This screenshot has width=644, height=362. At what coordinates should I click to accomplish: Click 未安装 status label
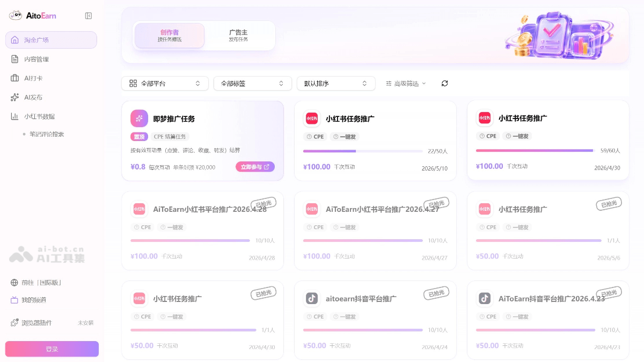click(x=86, y=323)
